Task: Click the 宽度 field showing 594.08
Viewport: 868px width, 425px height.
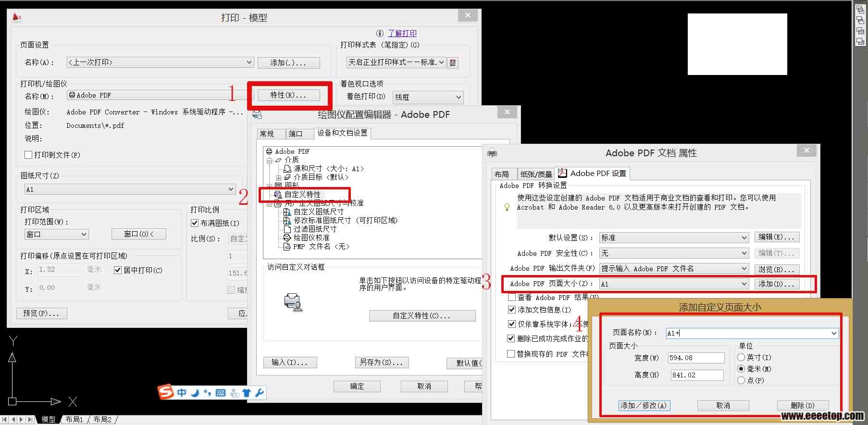Action: pyautogui.click(x=696, y=358)
